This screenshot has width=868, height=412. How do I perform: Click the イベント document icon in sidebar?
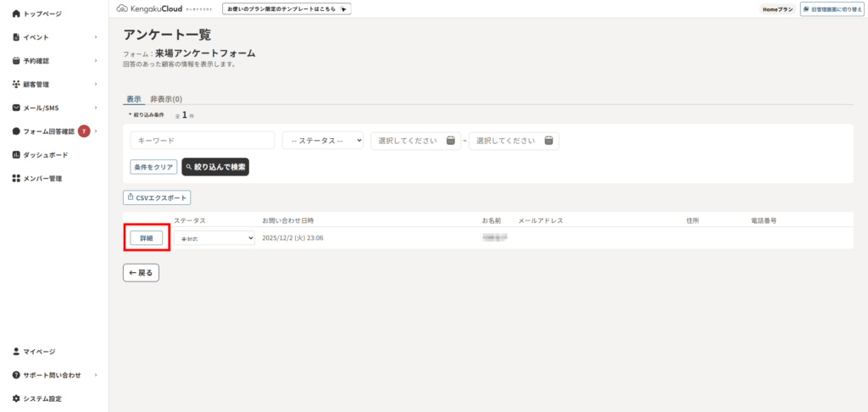pyautogui.click(x=16, y=37)
